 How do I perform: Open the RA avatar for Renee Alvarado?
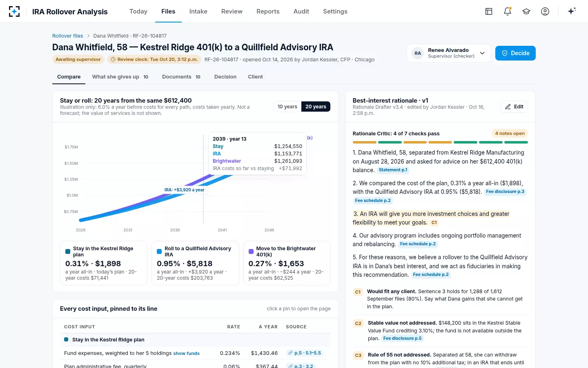click(418, 53)
